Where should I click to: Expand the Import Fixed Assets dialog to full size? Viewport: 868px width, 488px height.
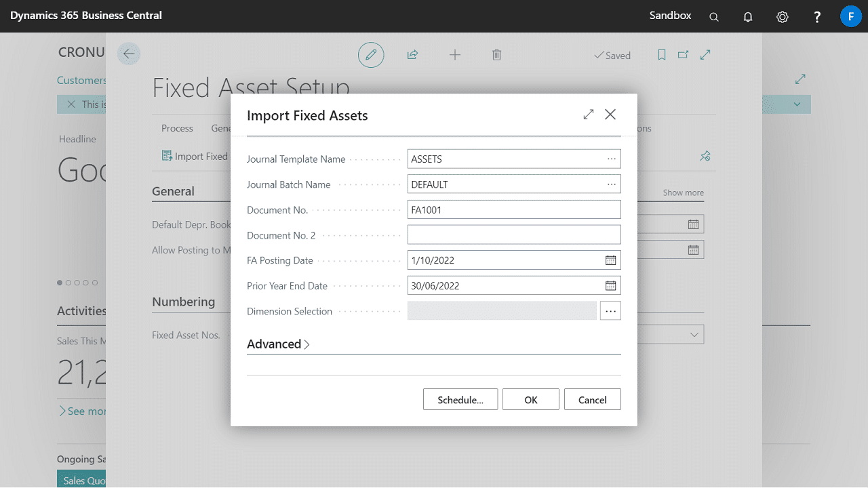pyautogui.click(x=589, y=115)
